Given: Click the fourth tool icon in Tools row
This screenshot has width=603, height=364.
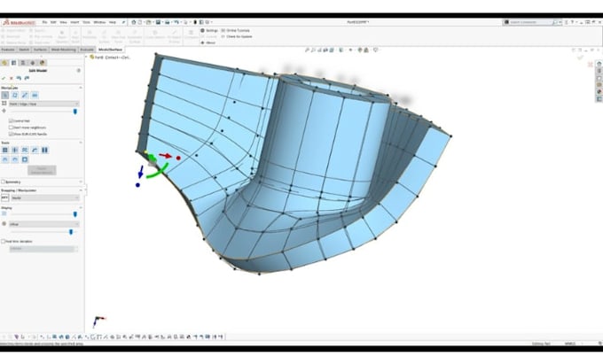Looking at the screenshot, I should click(x=35, y=151).
